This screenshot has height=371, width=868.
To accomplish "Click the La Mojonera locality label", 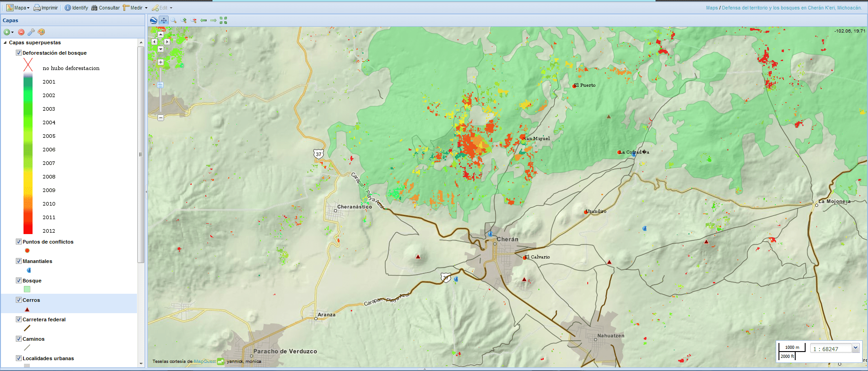I will [835, 202].
